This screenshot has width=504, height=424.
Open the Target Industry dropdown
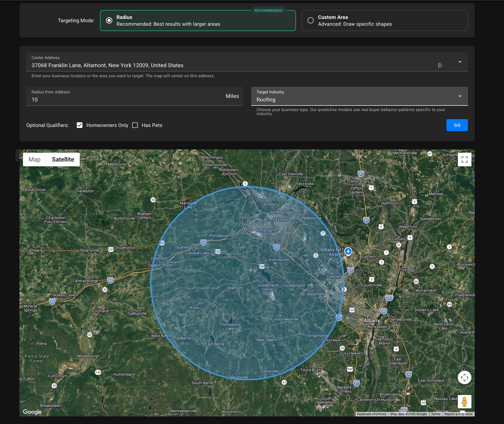click(460, 96)
